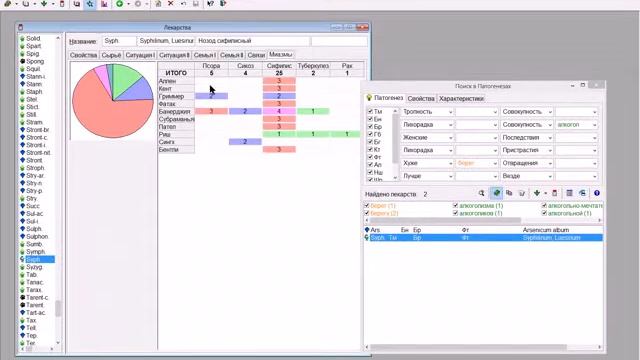640x360 pixels.
Task: Click the red X delete icon in main toolbar
Action: pos(171,4)
